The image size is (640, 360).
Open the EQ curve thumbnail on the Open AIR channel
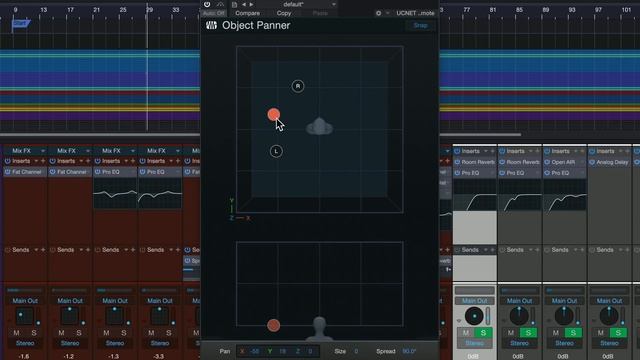564,196
